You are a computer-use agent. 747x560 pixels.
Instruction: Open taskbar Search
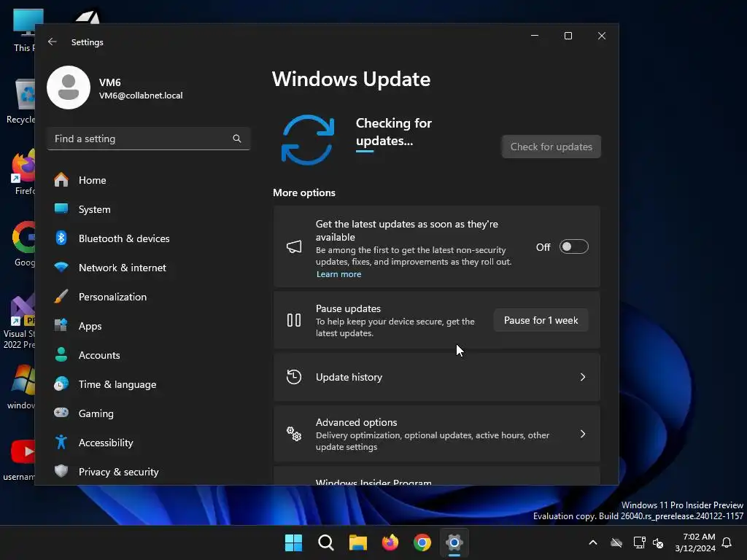pos(326,542)
